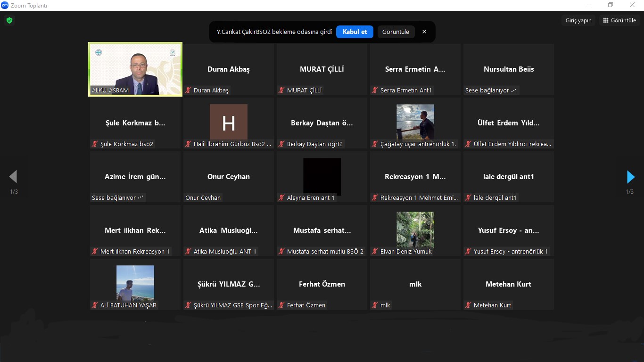The image size is (644, 362).
Task: Click muted mic icon beside Ferhat Özmen
Action: click(282, 305)
